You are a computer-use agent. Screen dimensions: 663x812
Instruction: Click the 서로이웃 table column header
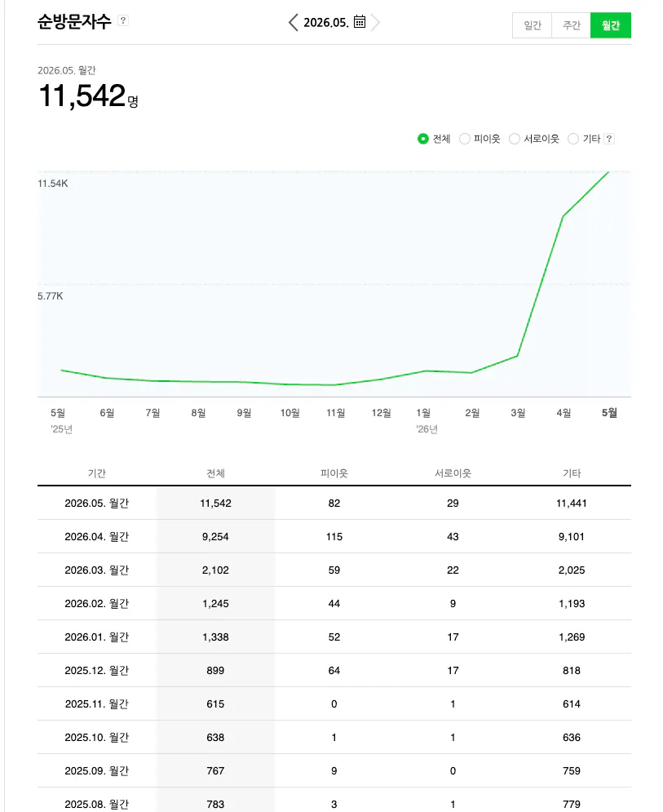point(453,473)
